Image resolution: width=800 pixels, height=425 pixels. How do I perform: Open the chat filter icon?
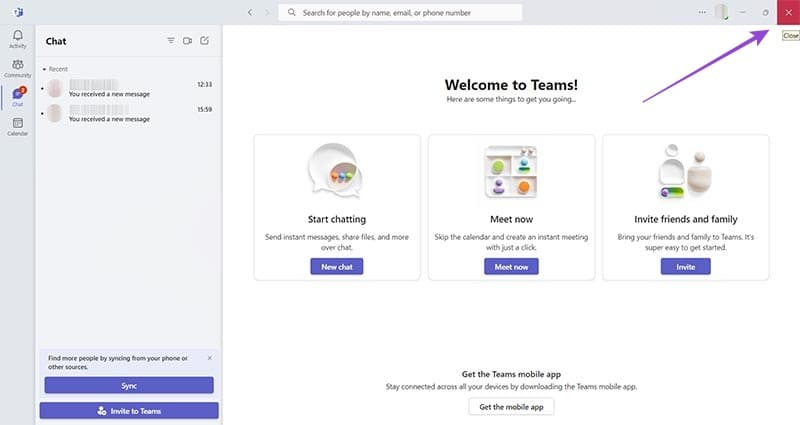pyautogui.click(x=171, y=41)
